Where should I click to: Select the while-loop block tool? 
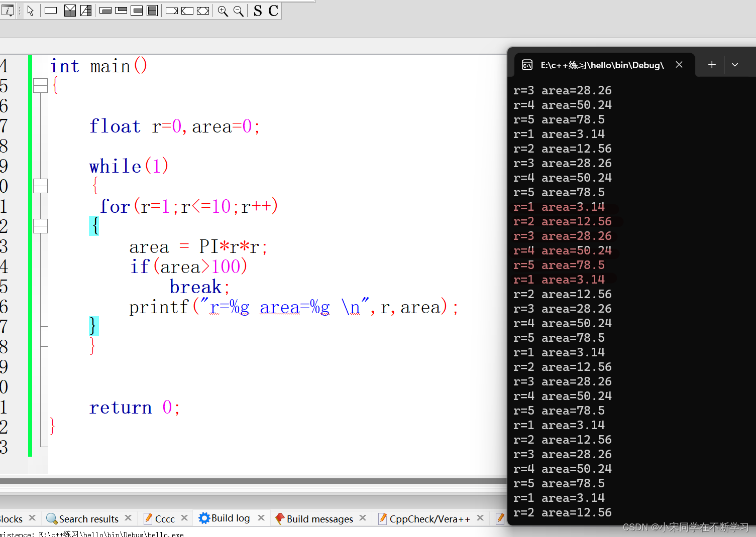[x=105, y=11]
